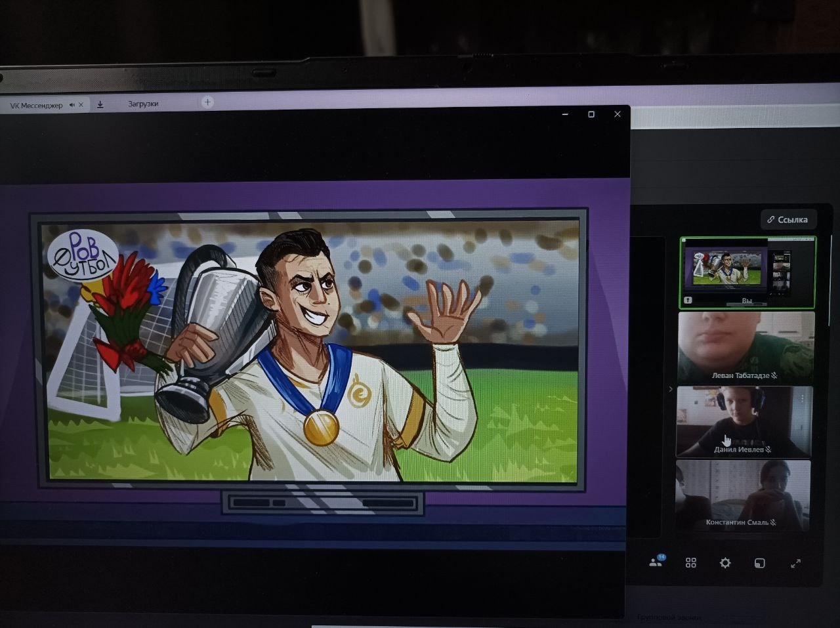Close the VK Мессенджер tab
840x628 pixels.
[x=81, y=104]
